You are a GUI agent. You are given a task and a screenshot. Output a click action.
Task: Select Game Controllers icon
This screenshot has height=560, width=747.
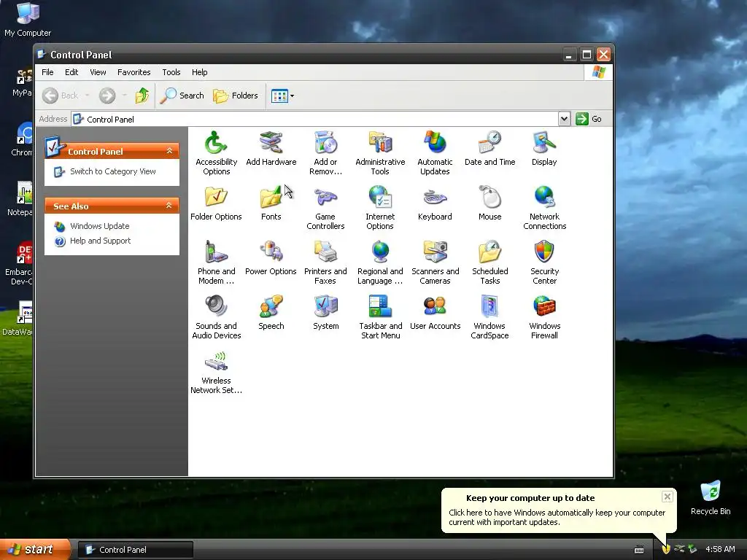tap(325, 208)
